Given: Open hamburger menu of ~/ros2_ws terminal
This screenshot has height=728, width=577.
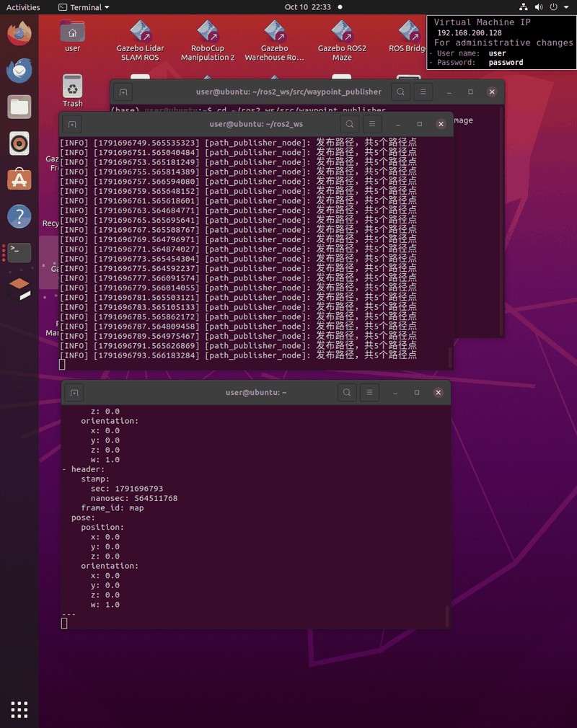Looking at the screenshot, I should click(372, 124).
